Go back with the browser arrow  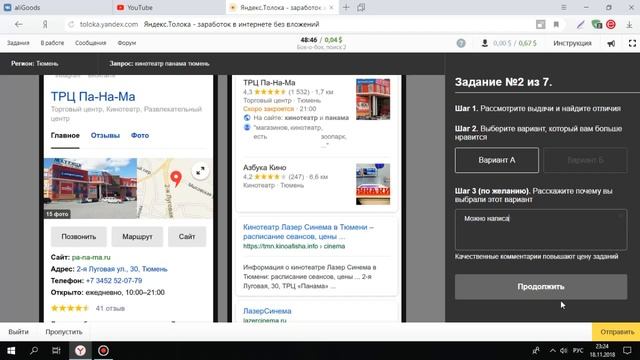click(x=18, y=24)
